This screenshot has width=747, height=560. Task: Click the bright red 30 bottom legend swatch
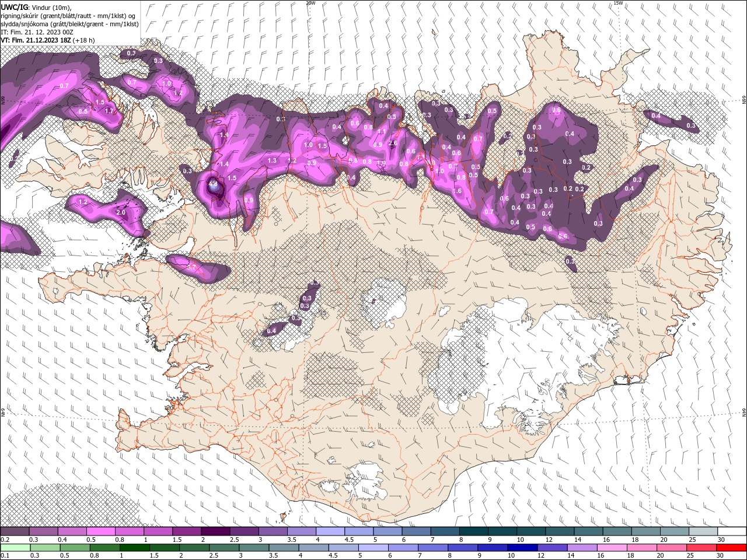(731, 548)
